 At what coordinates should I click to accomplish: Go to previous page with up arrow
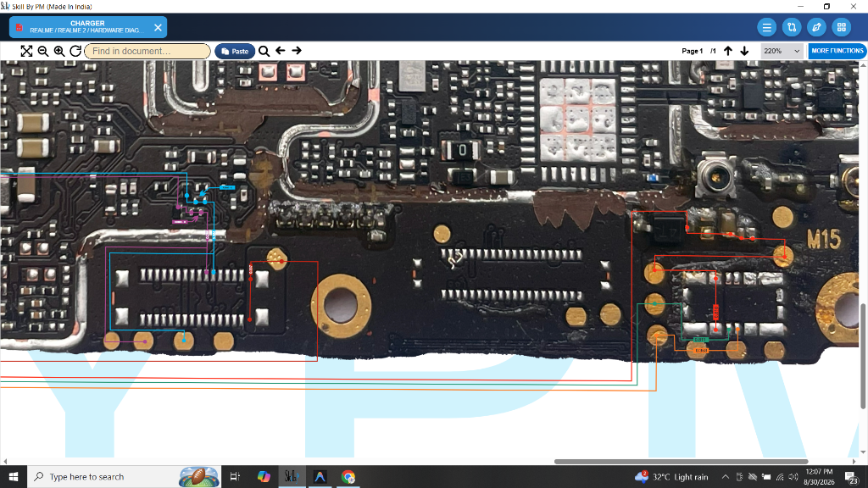(x=728, y=51)
